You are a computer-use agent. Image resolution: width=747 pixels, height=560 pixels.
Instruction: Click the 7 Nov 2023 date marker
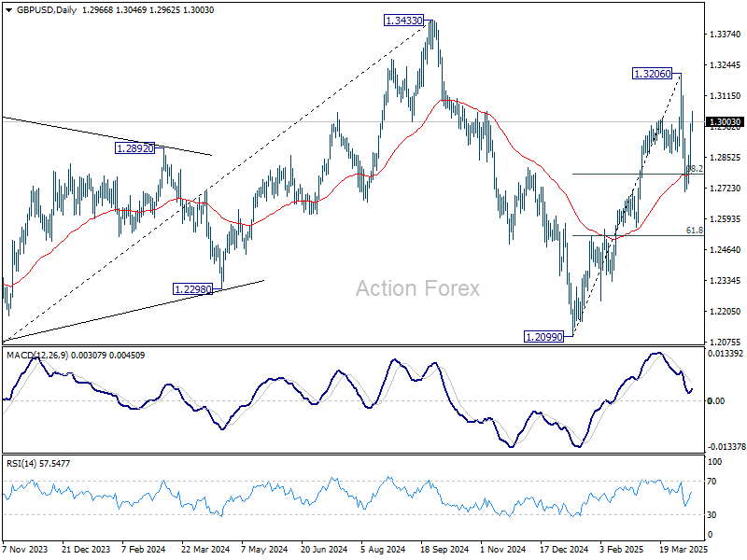click(x=26, y=550)
